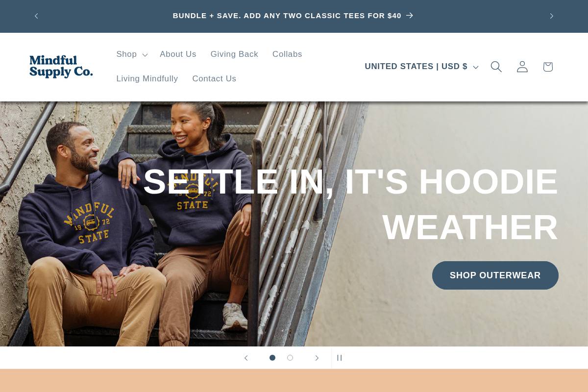Click the chevron beside USD $
588x392 pixels.
(x=475, y=67)
